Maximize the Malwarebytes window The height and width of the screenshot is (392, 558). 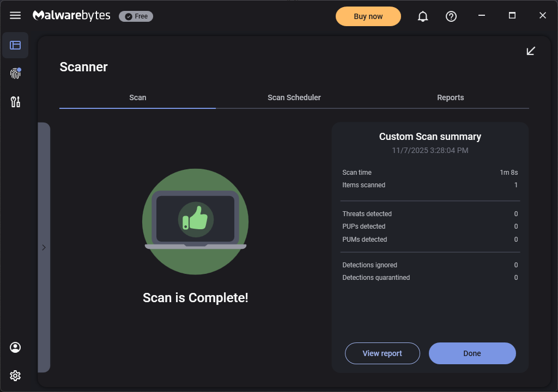(x=512, y=15)
